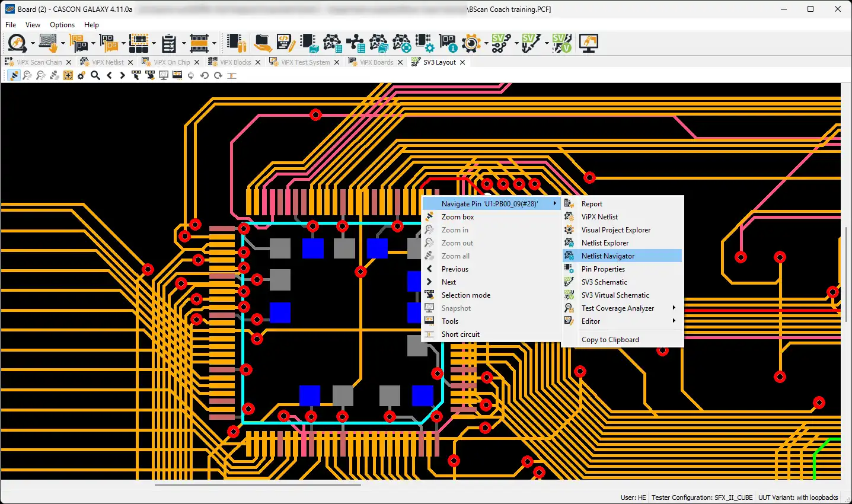Switch to ViPX Scan Chain tab
This screenshot has width=852, height=504.
39,62
